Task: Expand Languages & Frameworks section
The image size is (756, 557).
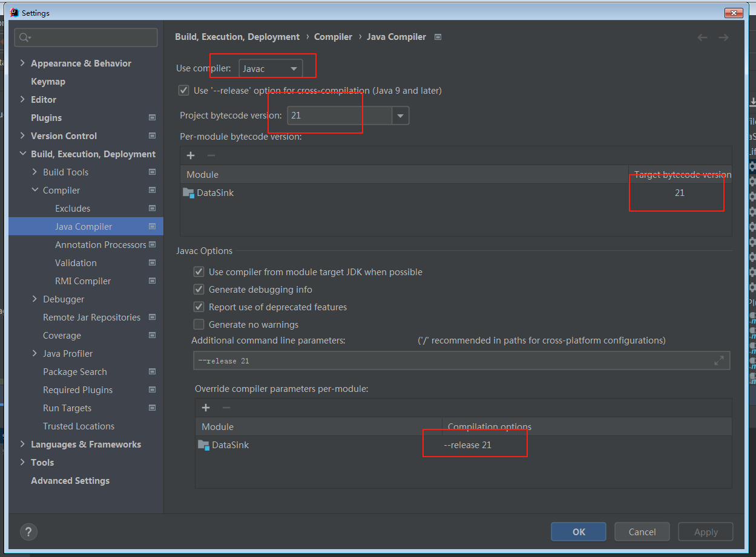Action: (x=23, y=444)
